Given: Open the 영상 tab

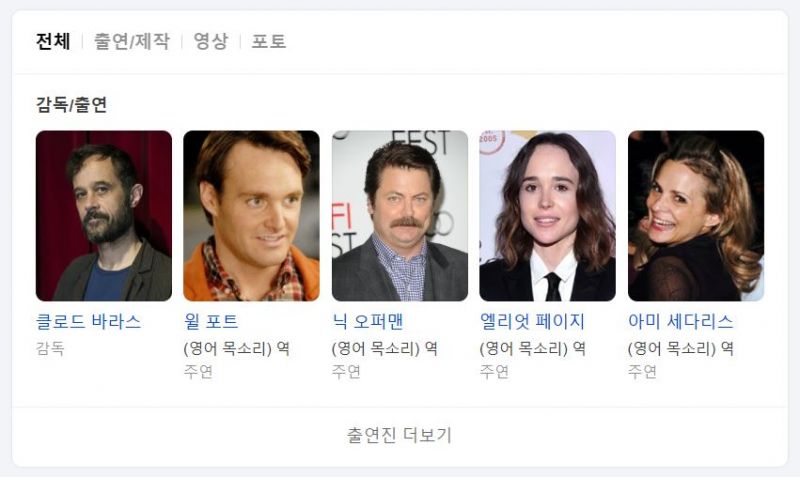Looking at the screenshot, I should point(211,41).
